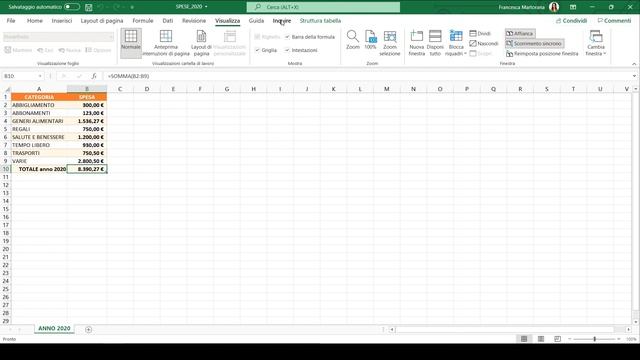This screenshot has height=360, width=640.
Task: Select column C header
Action: click(x=120, y=89)
